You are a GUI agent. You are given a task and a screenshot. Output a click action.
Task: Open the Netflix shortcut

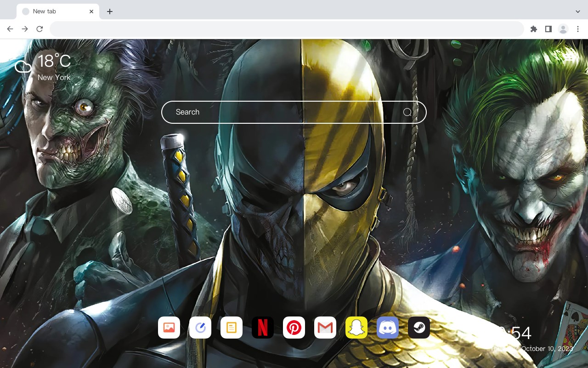click(x=263, y=328)
